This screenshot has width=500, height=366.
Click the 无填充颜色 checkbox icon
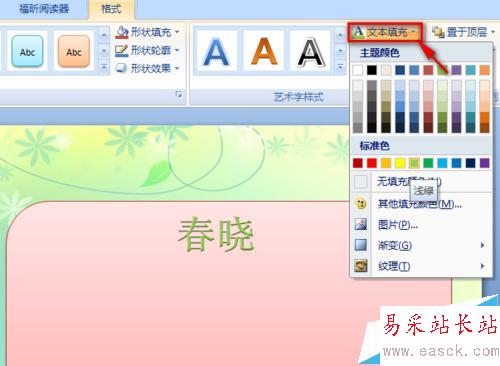pos(361,182)
